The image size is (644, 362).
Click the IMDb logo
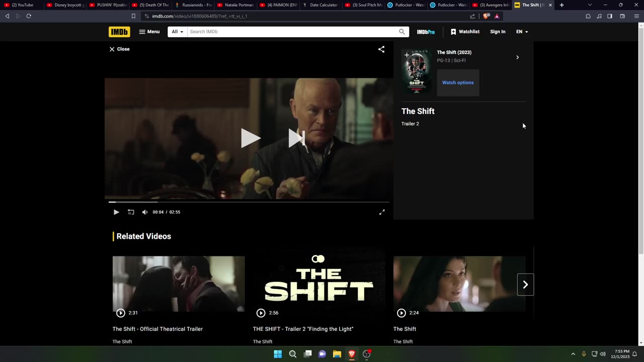tap(119, 32)
